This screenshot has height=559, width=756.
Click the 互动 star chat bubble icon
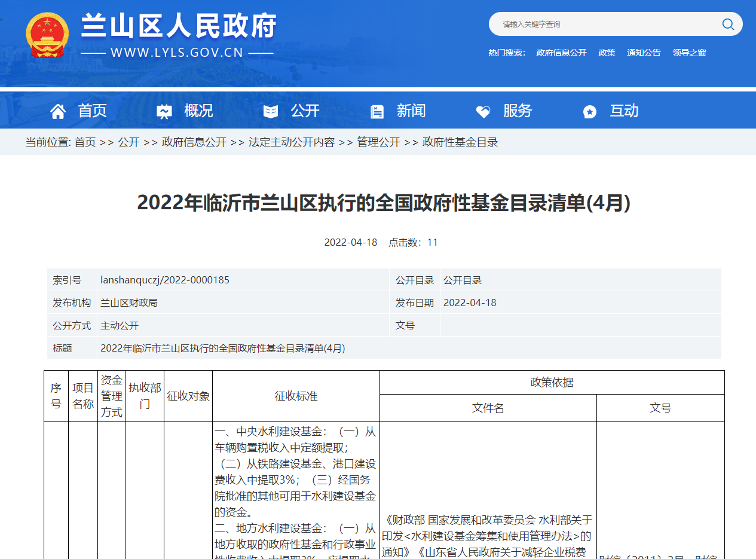(x=590, y=111)
